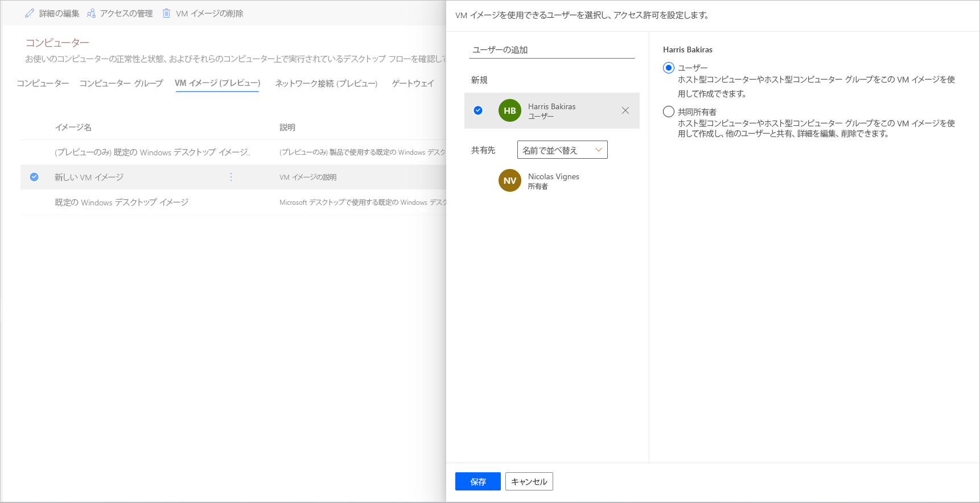
Task: Switch to the コンピューター tab
Action: [x=43, y=83]
